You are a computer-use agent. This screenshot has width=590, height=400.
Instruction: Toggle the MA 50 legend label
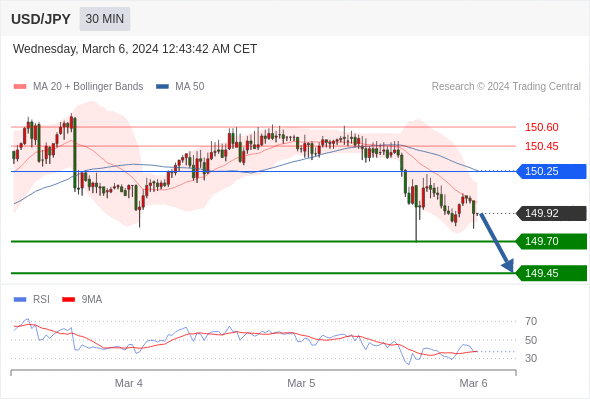pos(190,87)
